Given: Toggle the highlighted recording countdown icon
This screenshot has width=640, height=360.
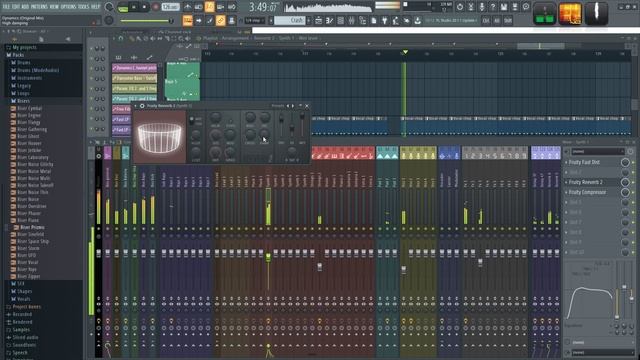Looking at the screenshot, I should 209,7.
